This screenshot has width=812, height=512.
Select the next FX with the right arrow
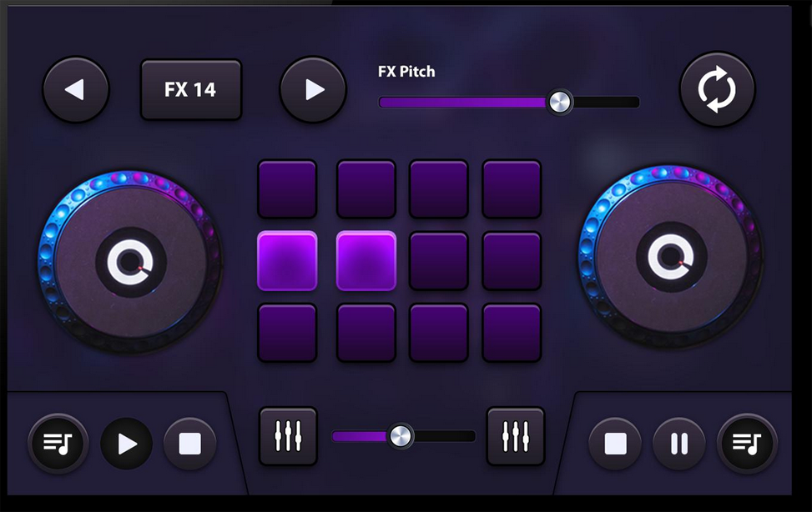point(313,89)
